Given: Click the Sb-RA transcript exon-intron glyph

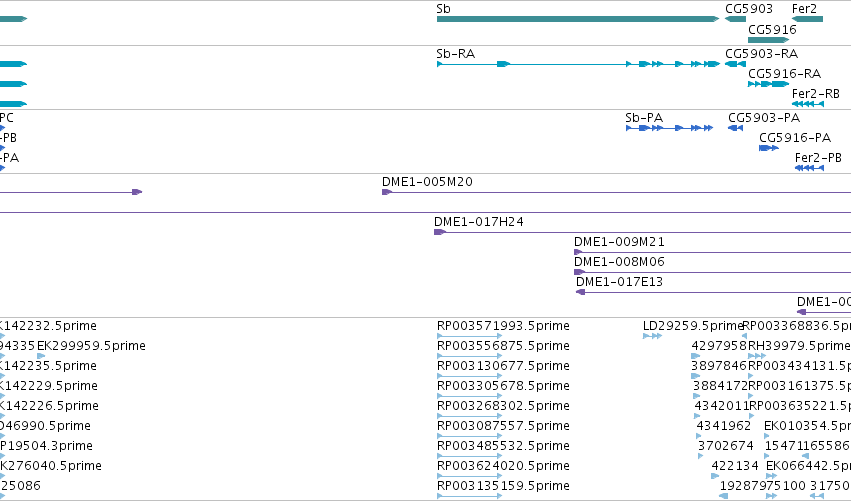Looking at the screenshot, I should click(x=578, y=64).
